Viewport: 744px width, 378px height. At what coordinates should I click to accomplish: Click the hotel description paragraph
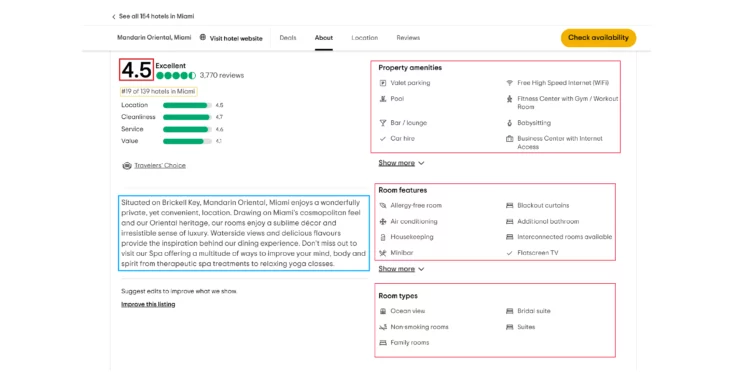tap(243, 233)
